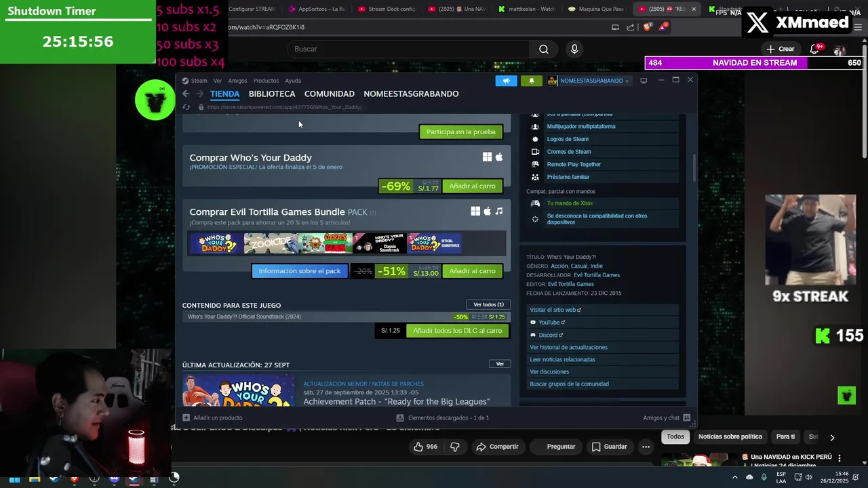The height and width of the screenshot is (488, 868).
Task: Open more actions menu under YouTube video
Action: tap(646, 447)
